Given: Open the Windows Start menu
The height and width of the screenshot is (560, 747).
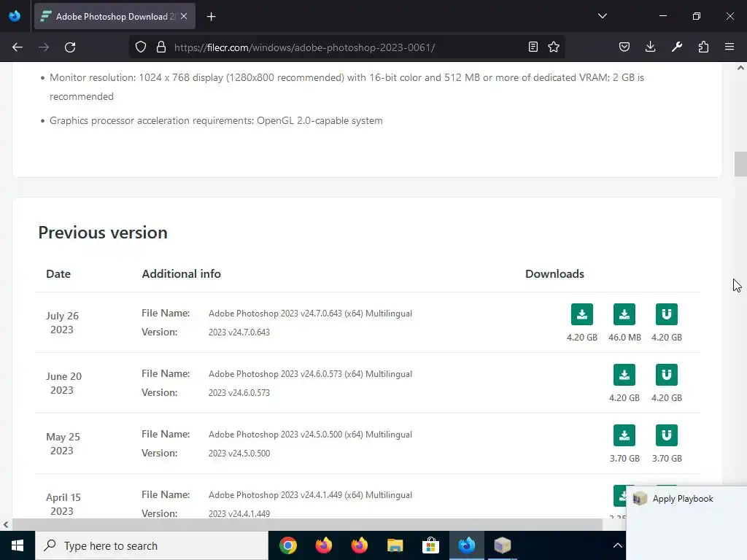Looking at the screenshot, I should tap(18, 545).
